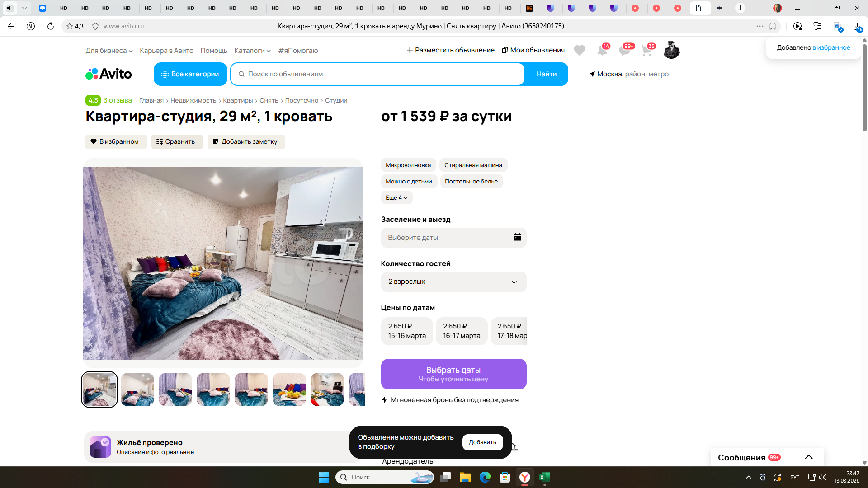This screenshot has width=868, height=488.
Task: Open notifications bell icon
Action: coord(602,50)
